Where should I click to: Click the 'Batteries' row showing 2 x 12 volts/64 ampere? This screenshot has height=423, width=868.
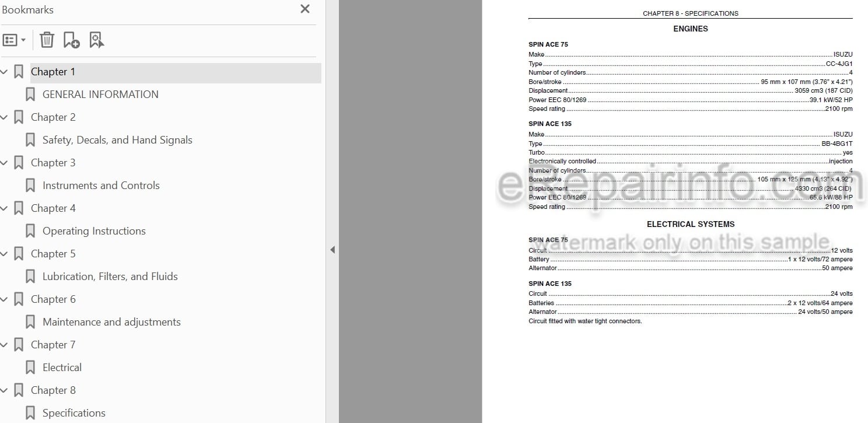pos(691,303)
